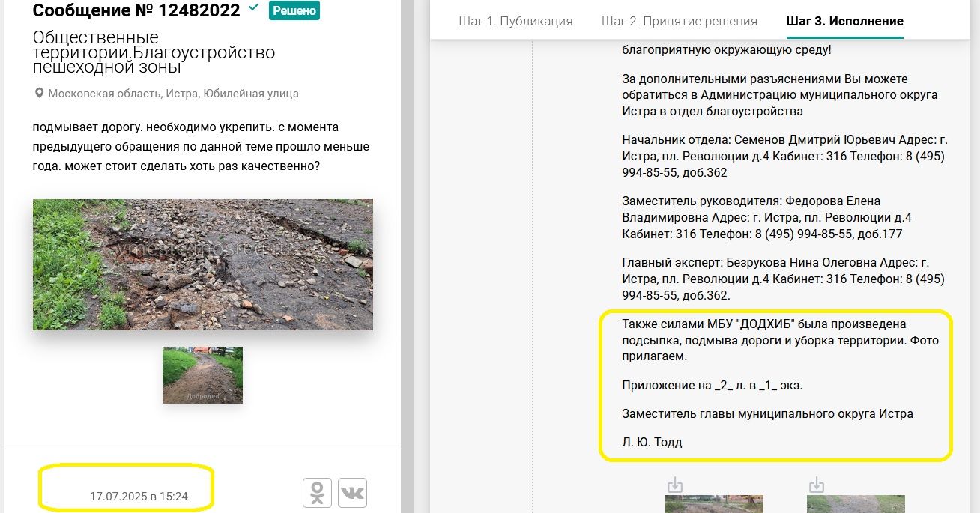This screenshot has width=980, height=513.
Task: Click the checkmark beside the message number
Action: (x=254, y=8)
